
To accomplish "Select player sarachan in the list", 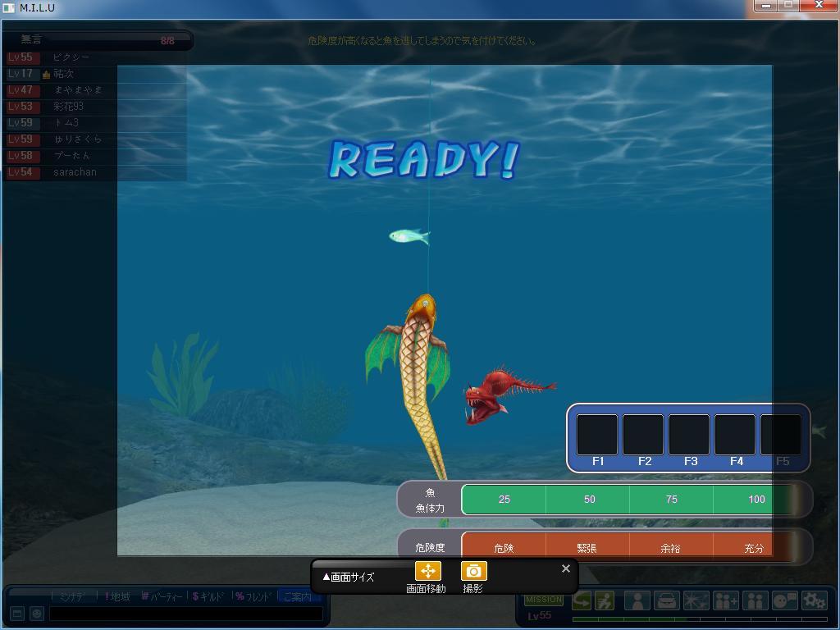I will click(x=96, y=172).
